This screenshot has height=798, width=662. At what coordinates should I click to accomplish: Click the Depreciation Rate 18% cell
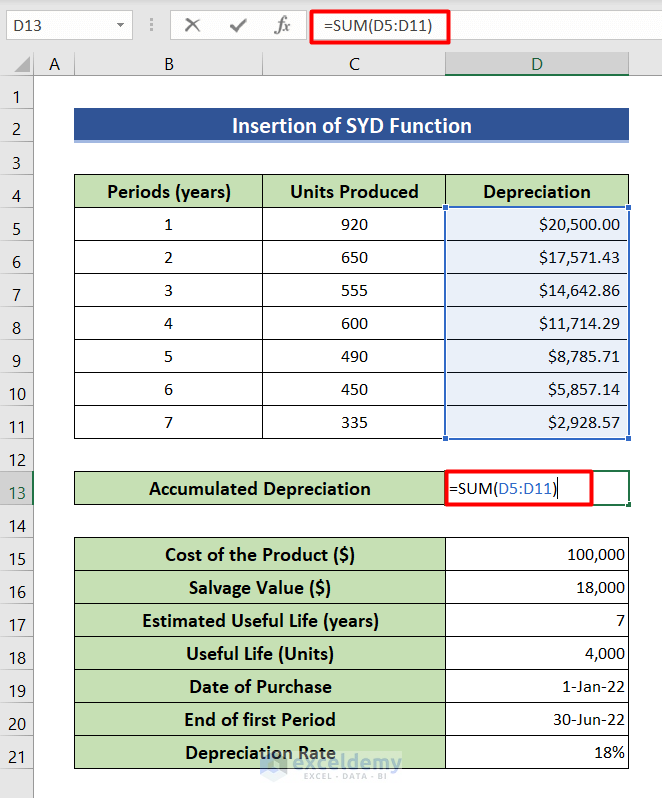coord(537,753)
